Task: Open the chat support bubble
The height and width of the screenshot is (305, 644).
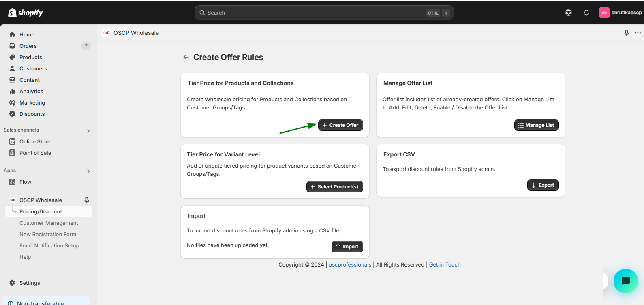Action: [x=625, y=281]
